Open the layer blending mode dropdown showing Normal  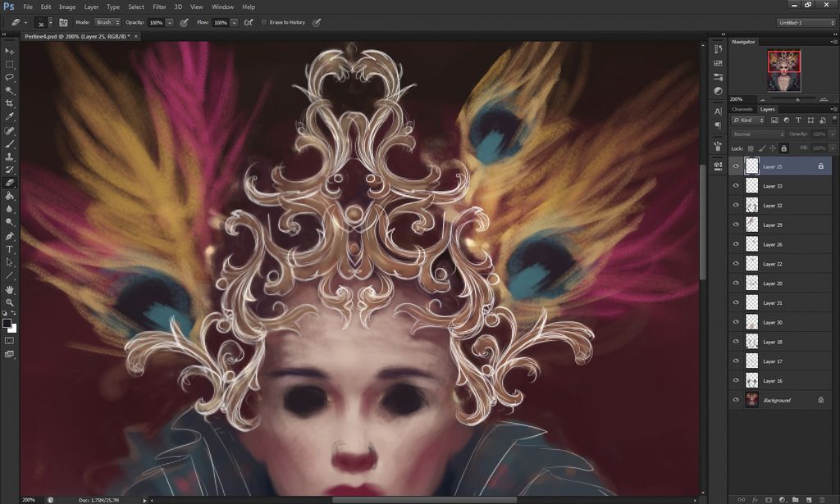click(759, 134)
